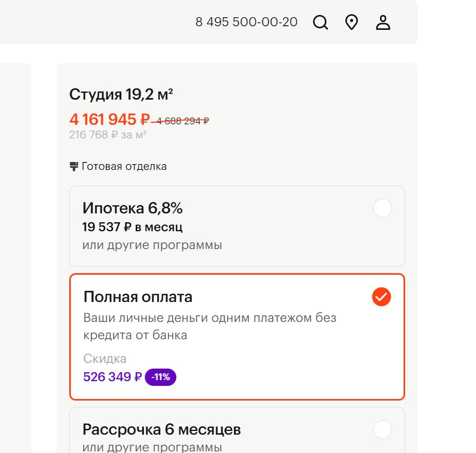
Task: Select the Рассрочка 6 месяцев radio button
Action: 382,430
